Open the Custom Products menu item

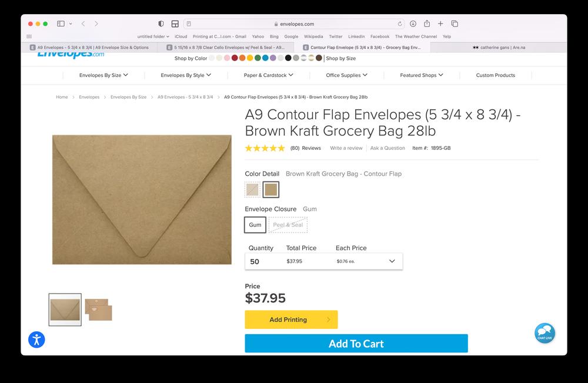click(495, 75)
